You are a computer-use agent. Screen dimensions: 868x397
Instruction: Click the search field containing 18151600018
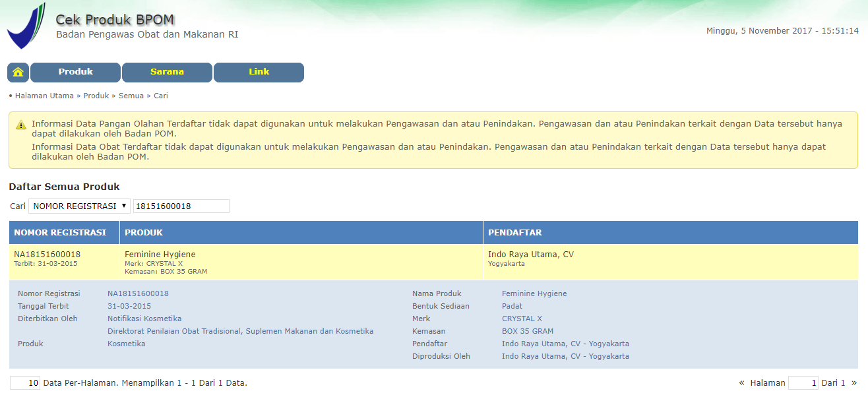181,206
